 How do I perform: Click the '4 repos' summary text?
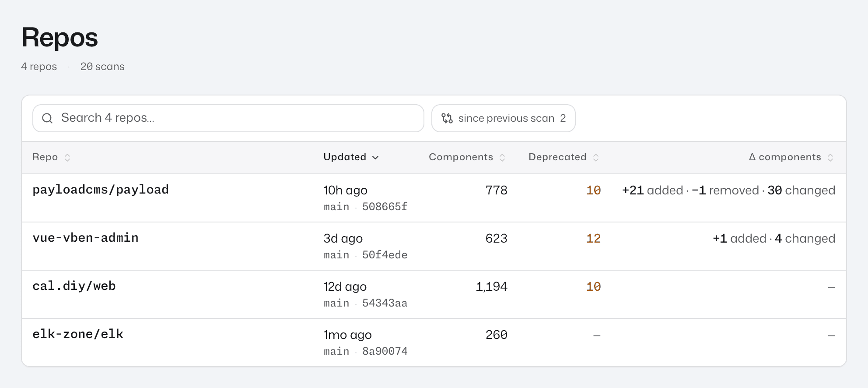point(39,67)
